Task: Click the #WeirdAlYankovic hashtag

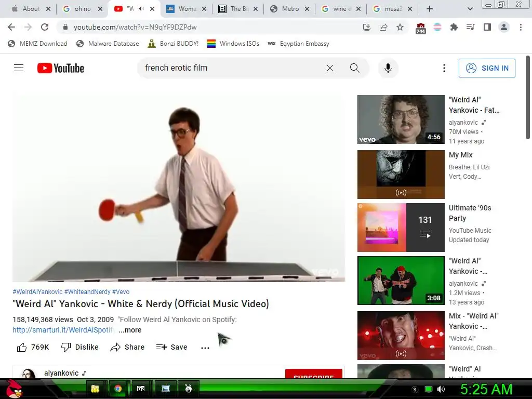Action: 37,292
